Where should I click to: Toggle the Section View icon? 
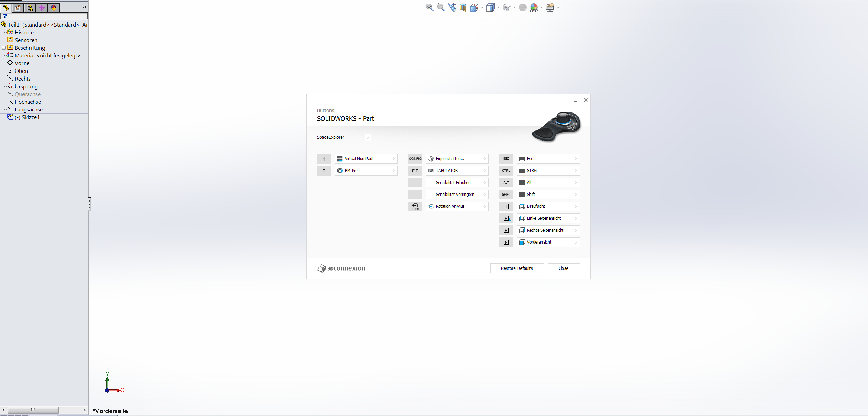point(463,7)
